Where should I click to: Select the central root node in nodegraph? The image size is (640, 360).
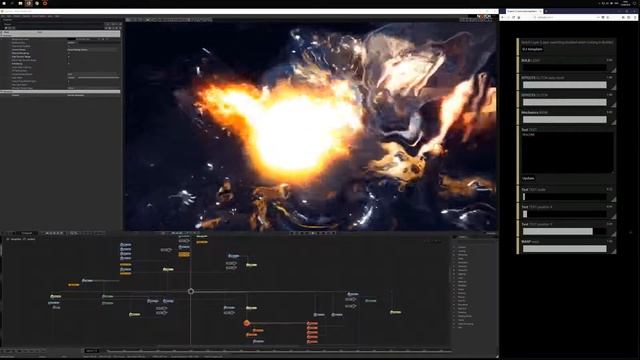(x=191, y=291)
